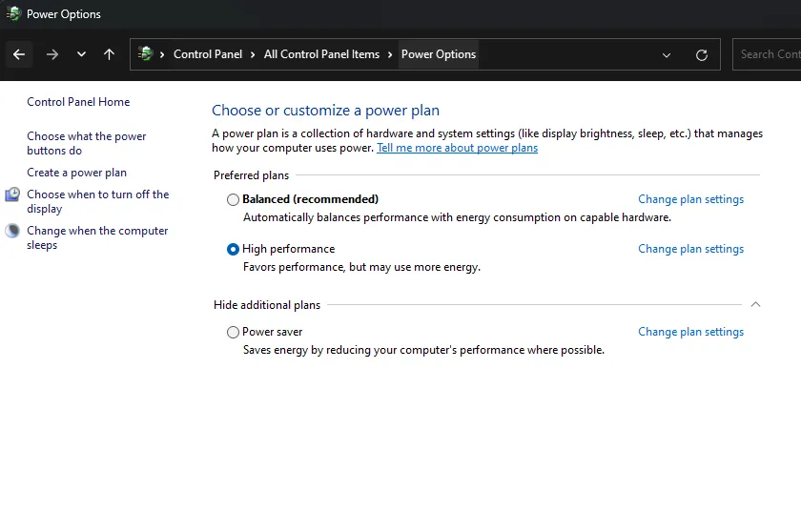Collapse the Hide additional plans section

(755, 305)
